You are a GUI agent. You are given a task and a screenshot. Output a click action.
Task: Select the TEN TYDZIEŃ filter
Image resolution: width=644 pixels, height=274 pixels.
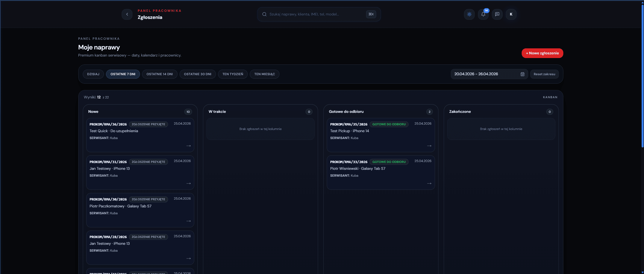click(x=233, y=74)
